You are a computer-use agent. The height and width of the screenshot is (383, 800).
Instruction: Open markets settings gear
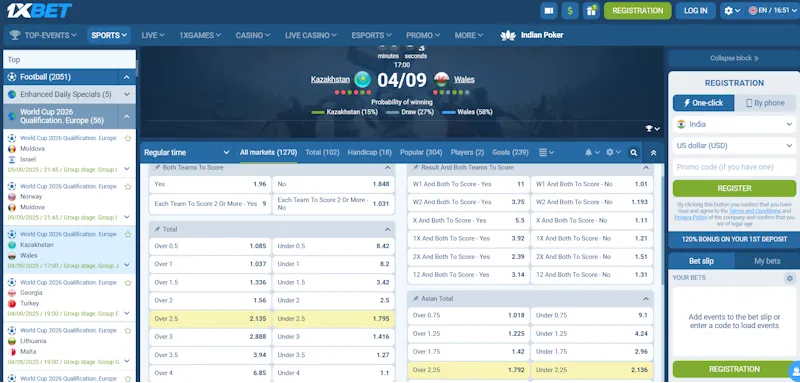[x=613, y=152]
